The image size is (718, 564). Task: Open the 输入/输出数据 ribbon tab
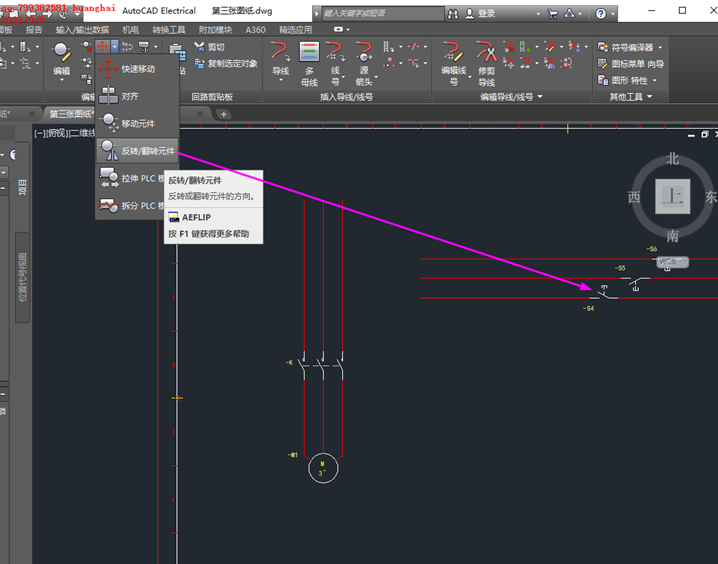82,30
